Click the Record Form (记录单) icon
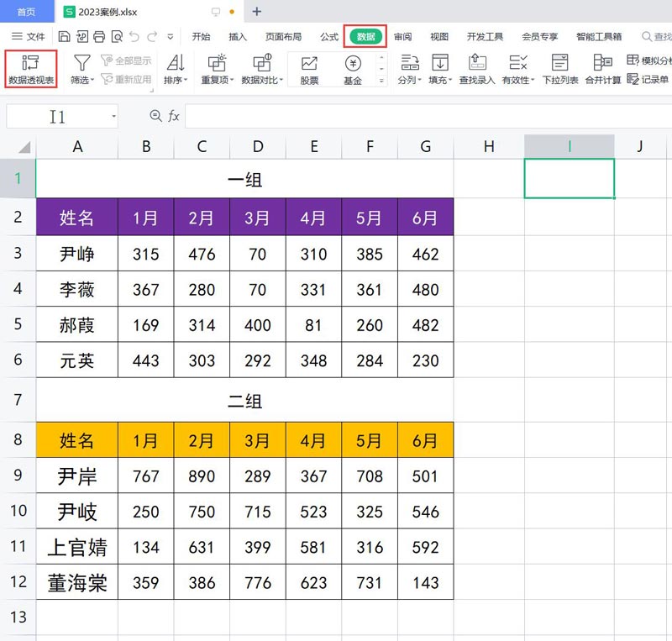The width and height of the screenshot is (672, 641). (x=633, y=79)
